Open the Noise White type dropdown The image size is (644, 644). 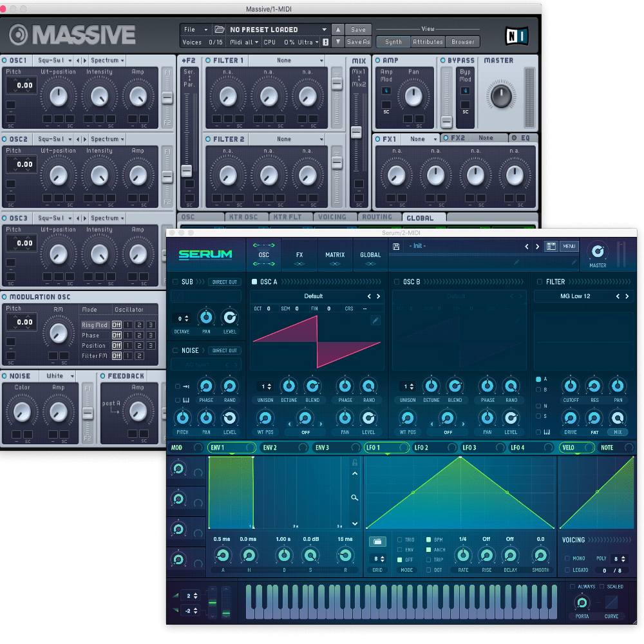pos(59,376)
